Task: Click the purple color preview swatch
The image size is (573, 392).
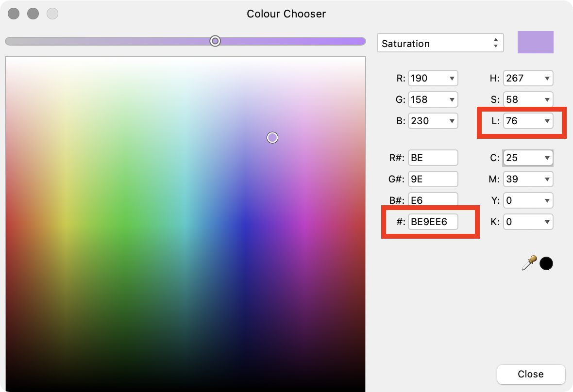Action: tap(536, 42)
